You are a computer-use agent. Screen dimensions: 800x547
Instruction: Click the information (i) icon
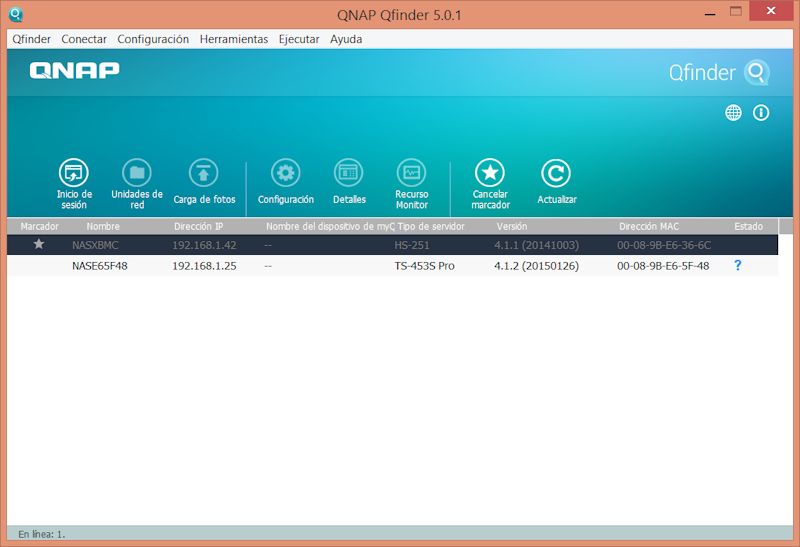pyautogui.click(x=761, y=113)
